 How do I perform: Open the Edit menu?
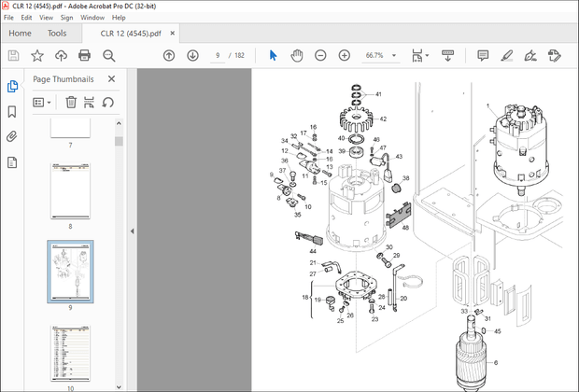tap(26, 18)
